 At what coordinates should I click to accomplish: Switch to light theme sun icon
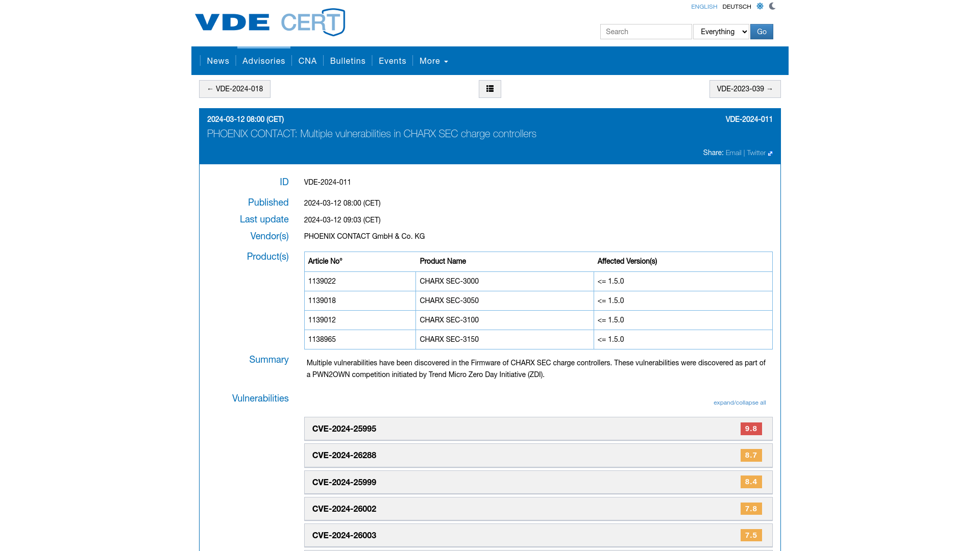click(760, 6)
